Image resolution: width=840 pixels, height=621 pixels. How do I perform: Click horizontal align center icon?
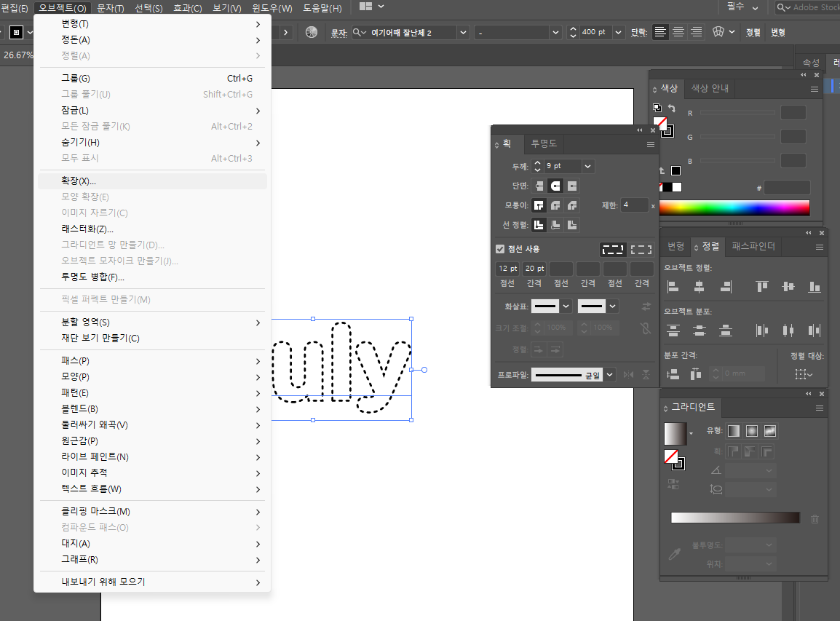click(x=699, y=287)
